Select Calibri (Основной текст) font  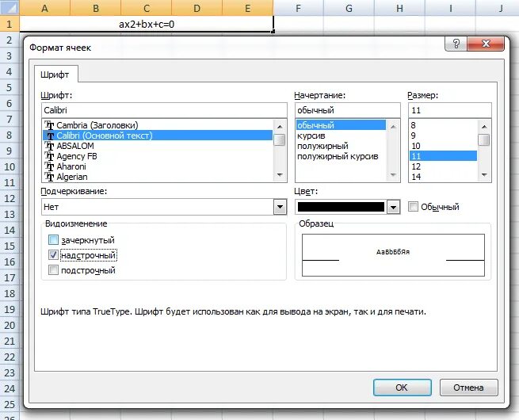(x=158, y=136)
